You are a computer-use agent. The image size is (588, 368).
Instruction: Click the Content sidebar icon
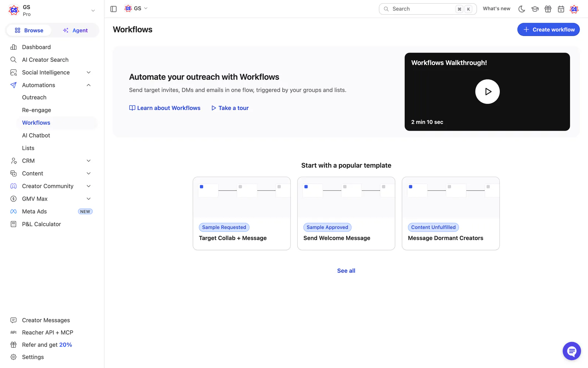pos(14,173)
